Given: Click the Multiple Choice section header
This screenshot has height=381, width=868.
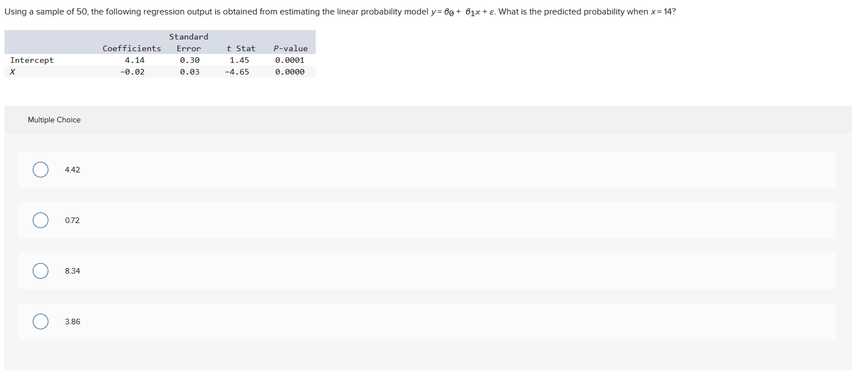Looking at the screenshot, I should coord(54,119).
